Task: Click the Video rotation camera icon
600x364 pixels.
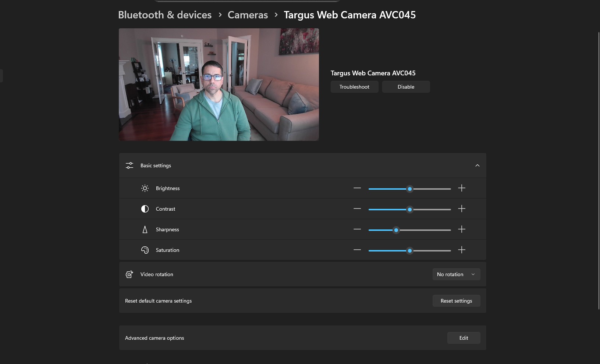Action: tap(129, 274)
